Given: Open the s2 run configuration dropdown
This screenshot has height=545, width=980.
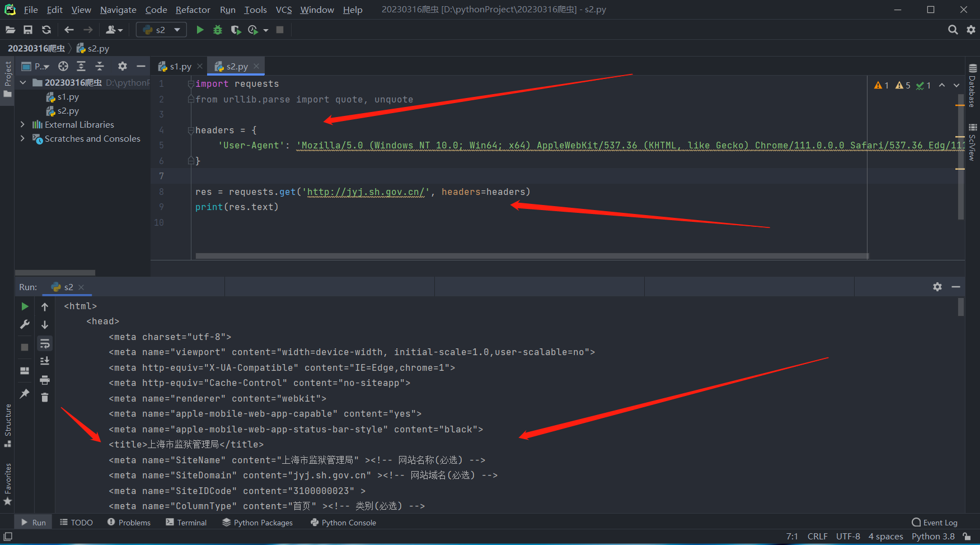Looking at the screenshot, I should tap(161, 30).
